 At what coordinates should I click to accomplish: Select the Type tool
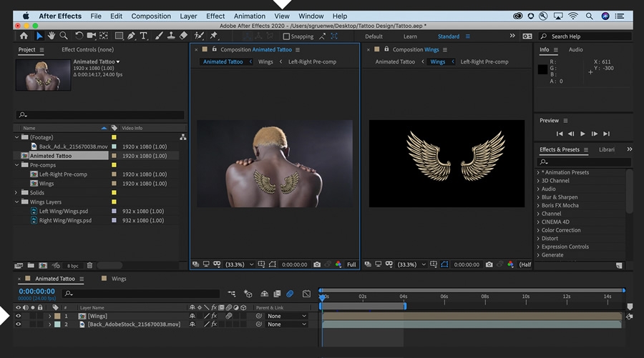(143, 36)
